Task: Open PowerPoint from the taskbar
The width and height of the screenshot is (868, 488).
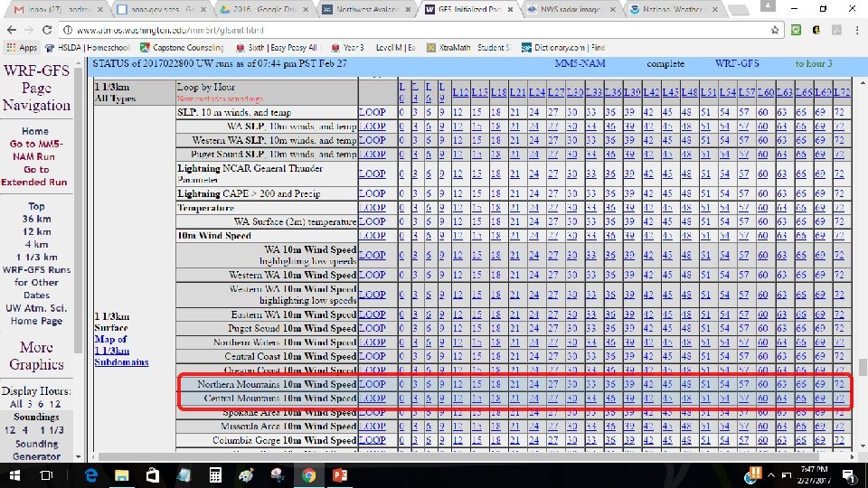Action: point(340,475)
